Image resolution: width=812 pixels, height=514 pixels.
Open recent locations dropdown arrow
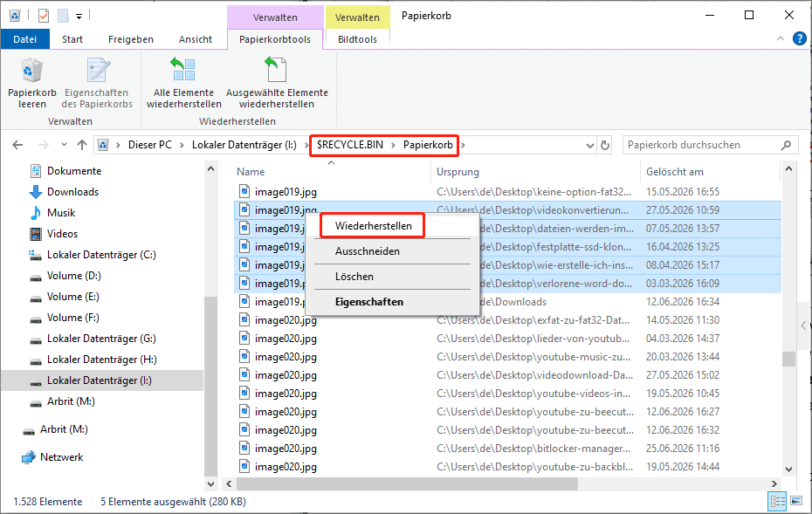coord(64,145)
